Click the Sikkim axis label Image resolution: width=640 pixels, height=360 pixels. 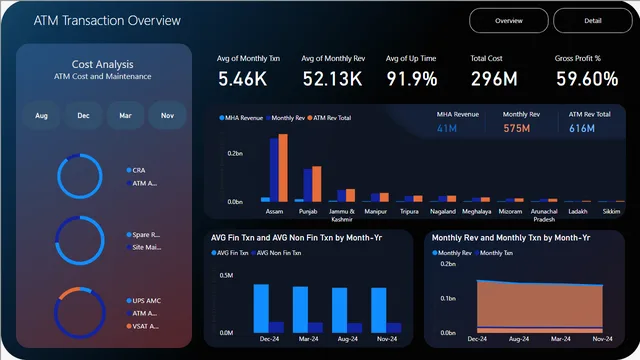pos(611,211)
